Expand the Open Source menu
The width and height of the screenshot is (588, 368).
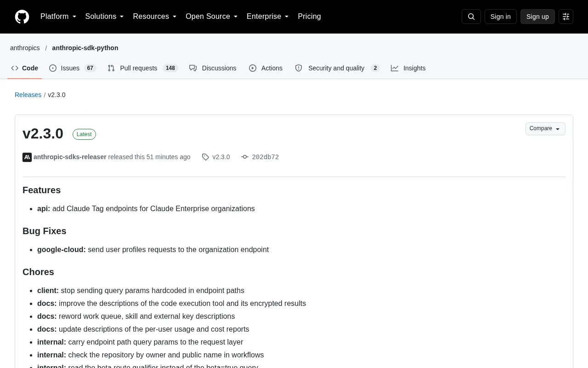pos(212,17)
